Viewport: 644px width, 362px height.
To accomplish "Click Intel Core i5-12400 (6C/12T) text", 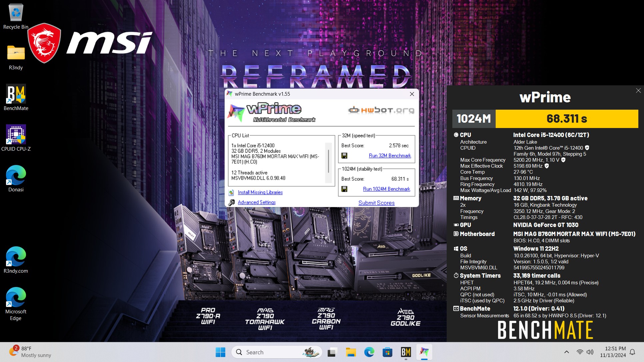I will (551, 135).
